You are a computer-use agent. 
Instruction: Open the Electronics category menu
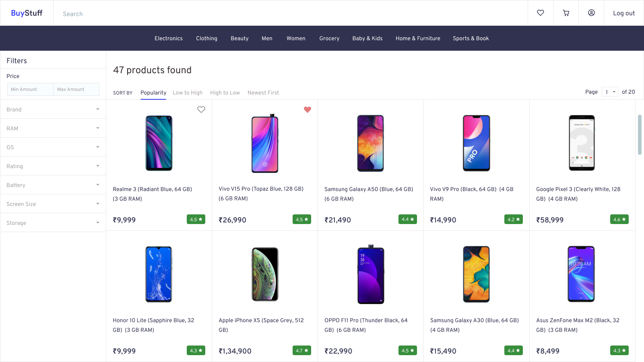169,39
